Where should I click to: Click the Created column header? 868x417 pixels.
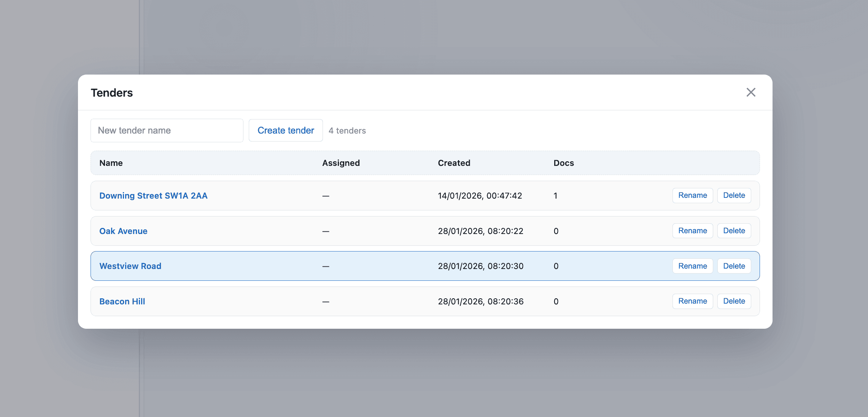(x=454, y=163)
